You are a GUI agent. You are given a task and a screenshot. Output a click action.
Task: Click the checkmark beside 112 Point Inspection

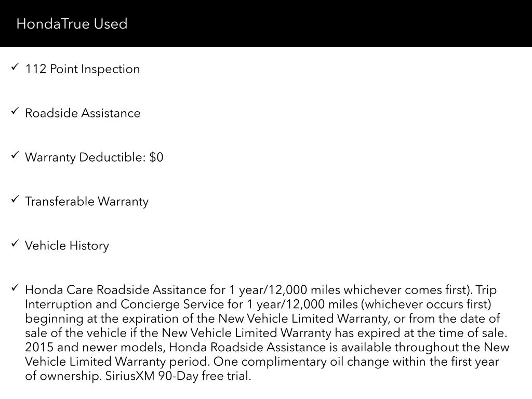pos(14,68)
